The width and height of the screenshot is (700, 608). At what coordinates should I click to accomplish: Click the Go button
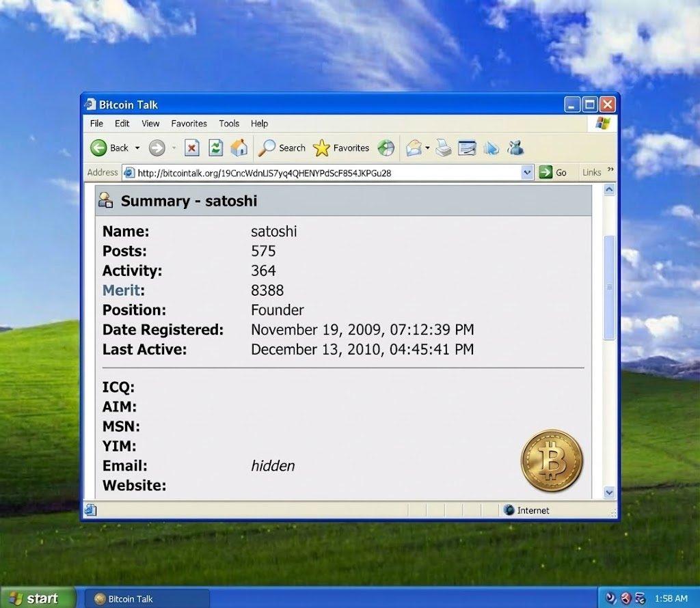[x=553, y=172]
